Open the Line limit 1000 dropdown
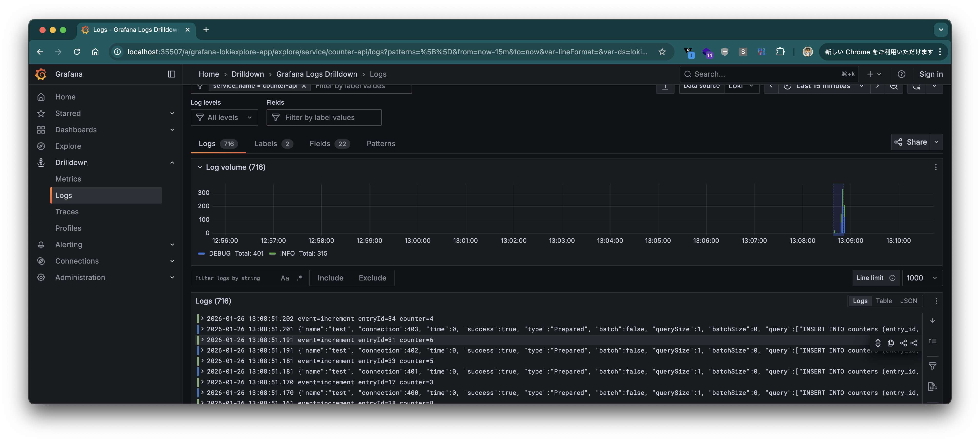 (921, 278)
